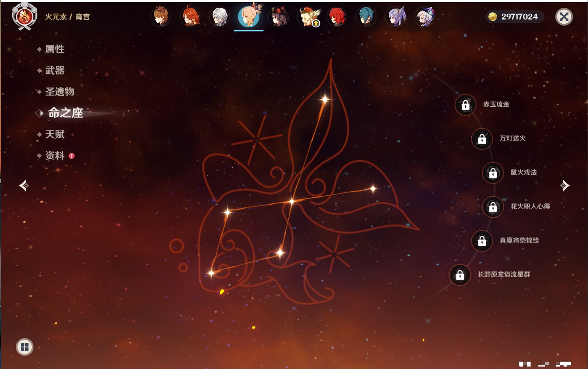588x369 pixels.
Task: Select the brown-haired character portrait
Action: [161, 17]
